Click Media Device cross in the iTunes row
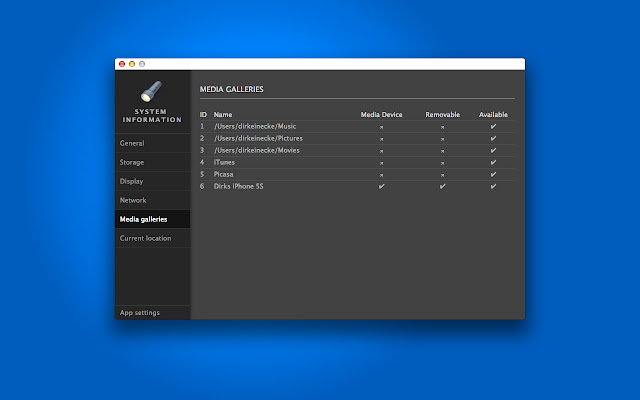The width and height of the screenshot is (640, 400). pyautogui.click(x=381, y=163)
